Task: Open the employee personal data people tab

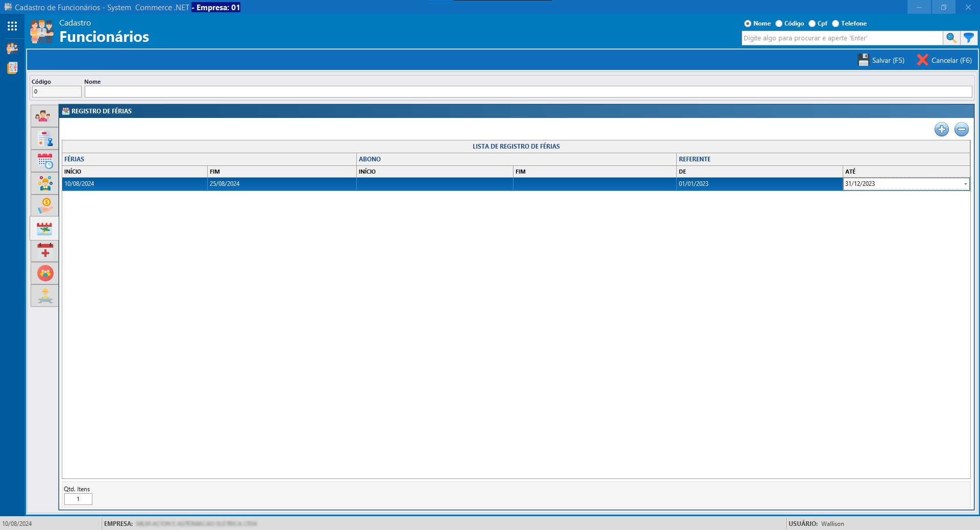Action: (x=45, y=116)
